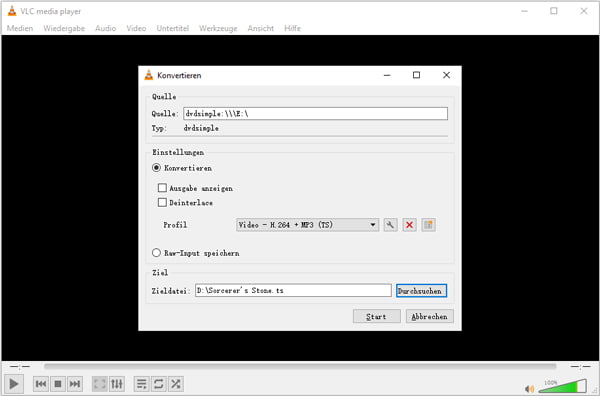Adjust the volume slider

562,386
